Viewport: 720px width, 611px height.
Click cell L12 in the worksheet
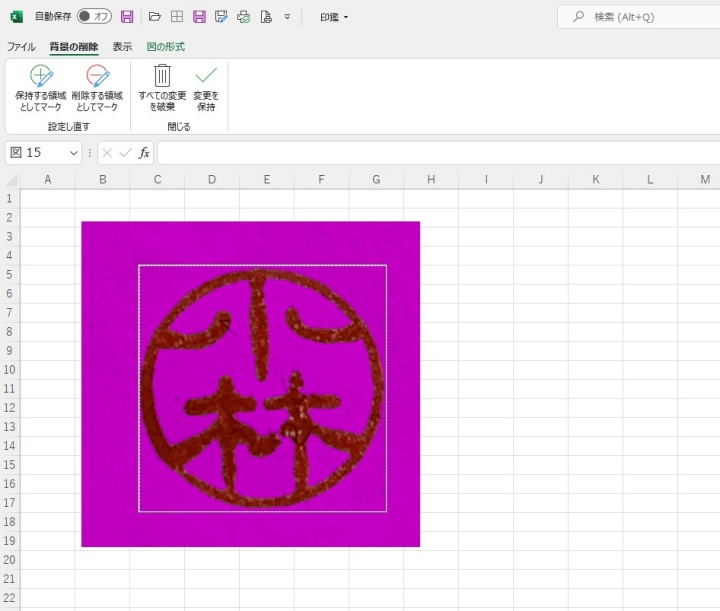click(650, 408)
